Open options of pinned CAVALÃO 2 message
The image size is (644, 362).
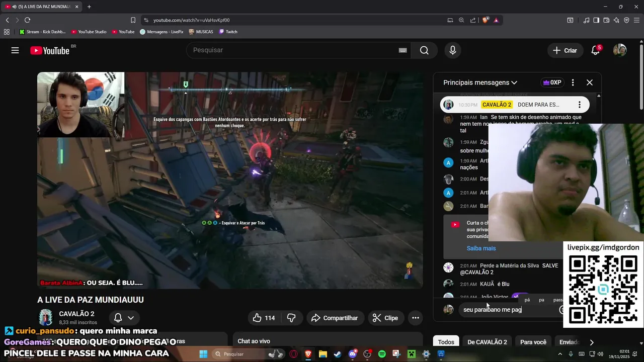pos(580,105)
